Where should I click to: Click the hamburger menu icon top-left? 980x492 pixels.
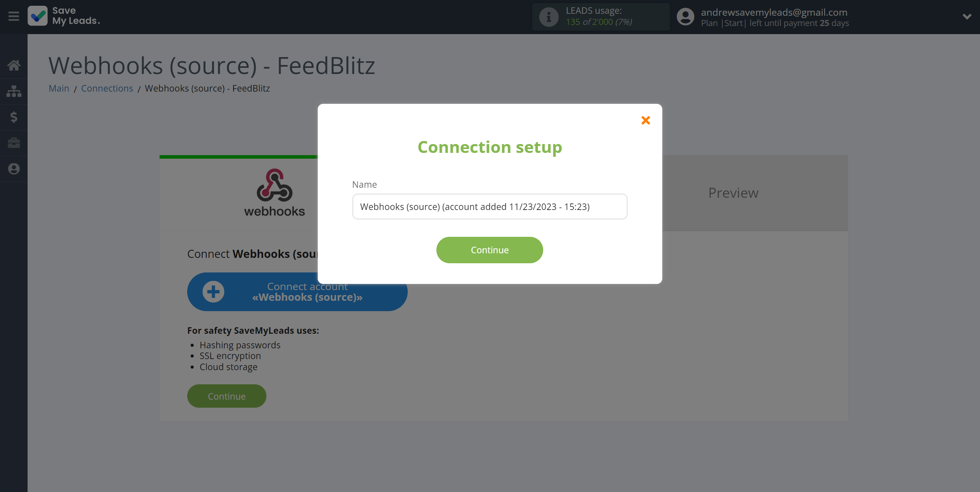[x=14, y=16]
